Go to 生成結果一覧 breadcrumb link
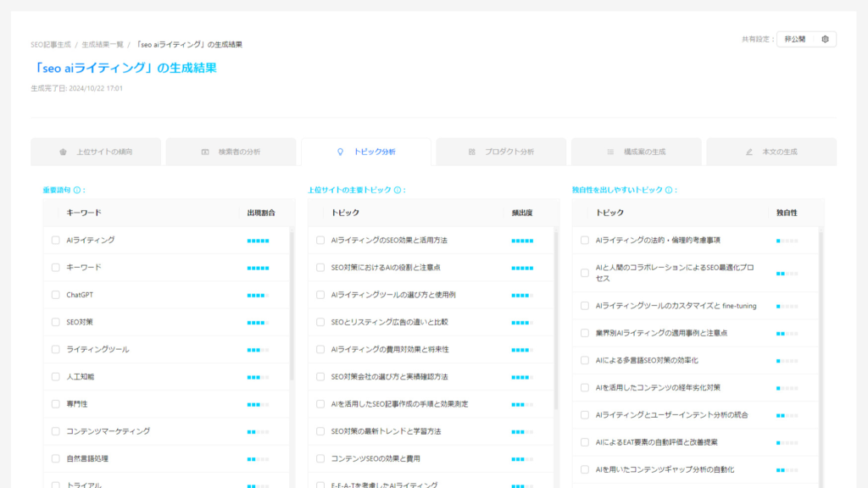868x488 pixels. (103, 44)
